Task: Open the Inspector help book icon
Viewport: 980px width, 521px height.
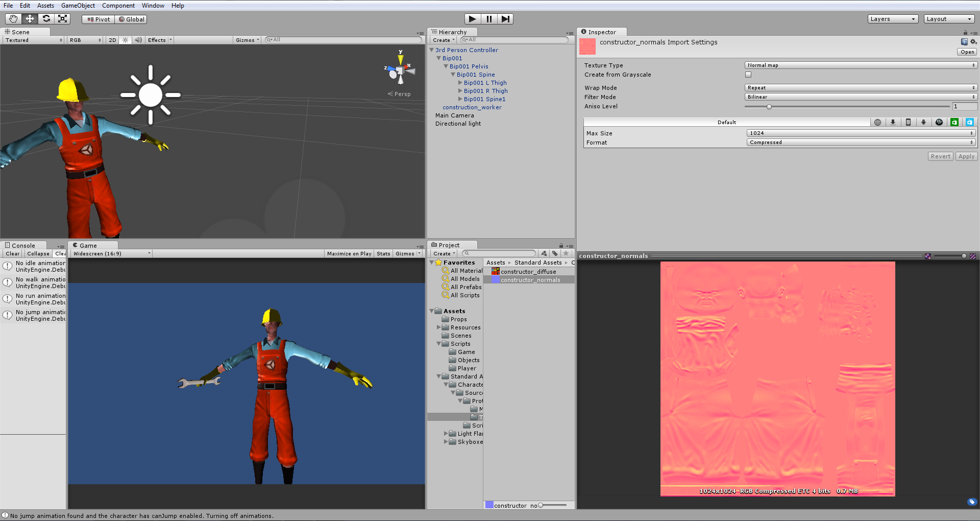Action: pyautogui.click(x=964, y=42)
